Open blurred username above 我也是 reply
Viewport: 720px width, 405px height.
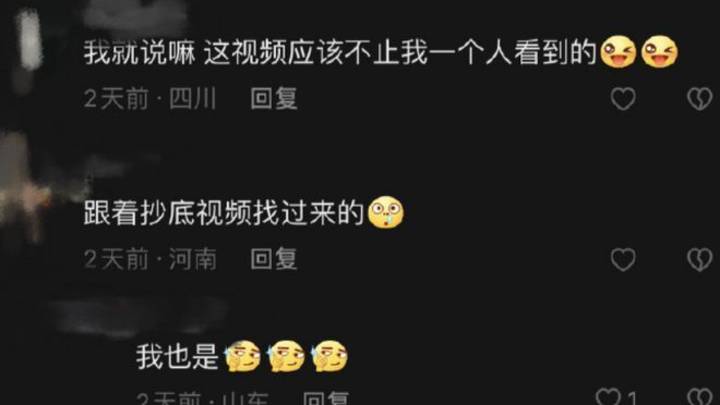[x=138, y=317]
